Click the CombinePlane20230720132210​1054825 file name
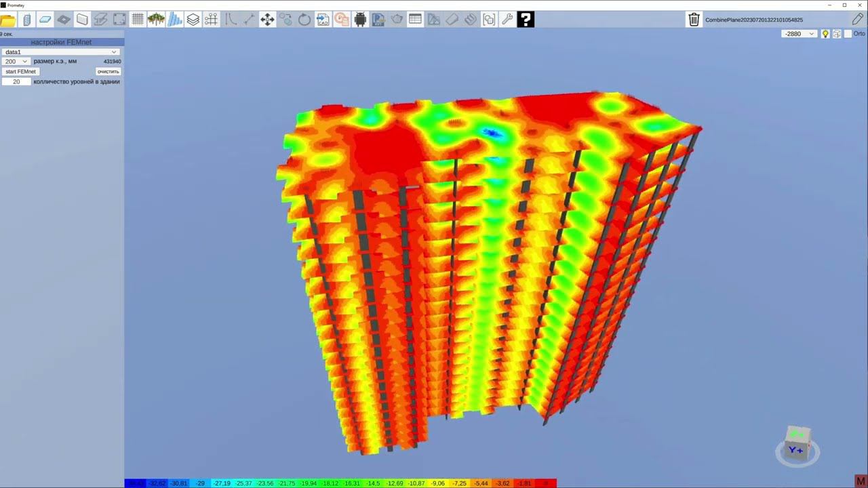The width and height of the screenshot is (868, 488). point(754,20)
